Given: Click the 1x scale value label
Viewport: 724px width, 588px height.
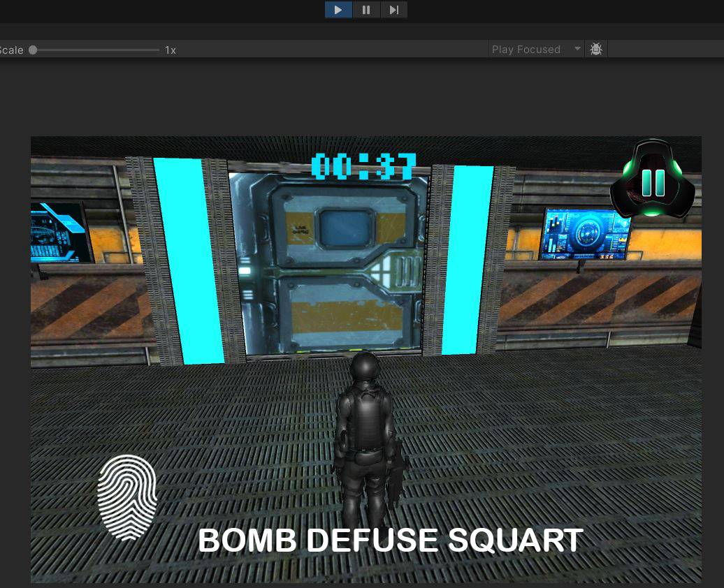Looking at the screenshot, I should click(x=171, y=50).
